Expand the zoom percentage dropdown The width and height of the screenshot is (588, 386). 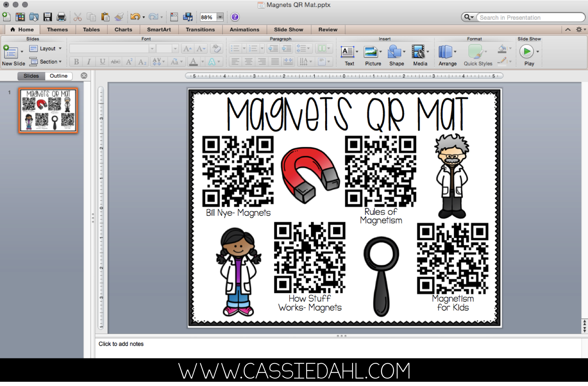pos(220,17)
